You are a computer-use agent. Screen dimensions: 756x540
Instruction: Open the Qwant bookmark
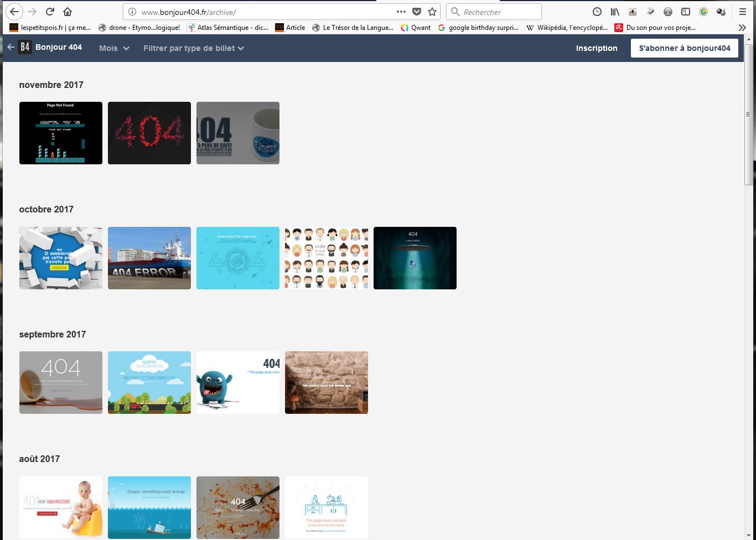click(x=416, y=27)
